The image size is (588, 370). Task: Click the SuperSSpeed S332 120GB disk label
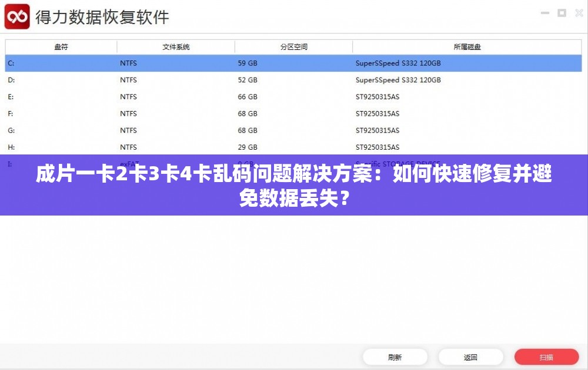point(397,63)
